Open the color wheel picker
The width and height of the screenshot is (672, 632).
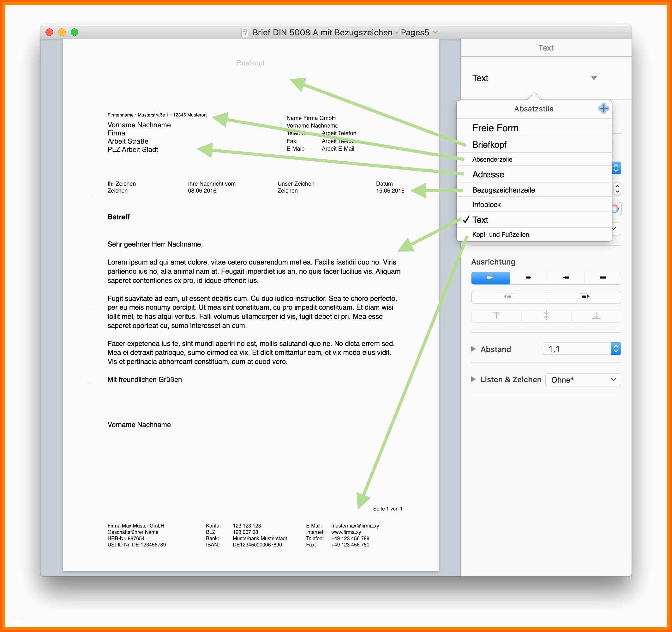point(616,209)
